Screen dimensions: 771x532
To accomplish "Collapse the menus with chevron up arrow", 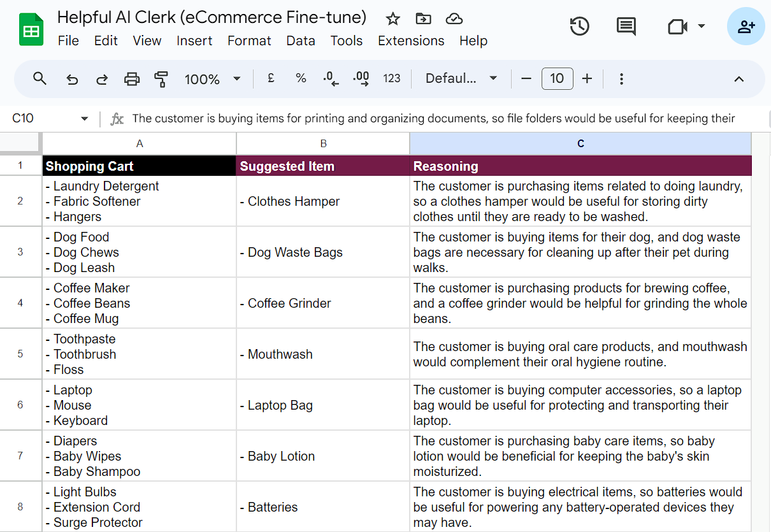I will [739, 79].
